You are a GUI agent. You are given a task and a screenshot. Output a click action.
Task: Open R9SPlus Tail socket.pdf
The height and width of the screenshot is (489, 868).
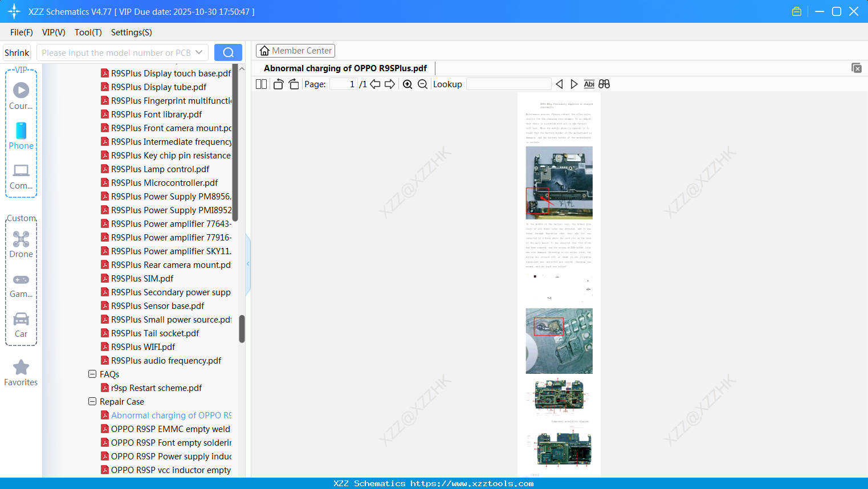(155, 333)
